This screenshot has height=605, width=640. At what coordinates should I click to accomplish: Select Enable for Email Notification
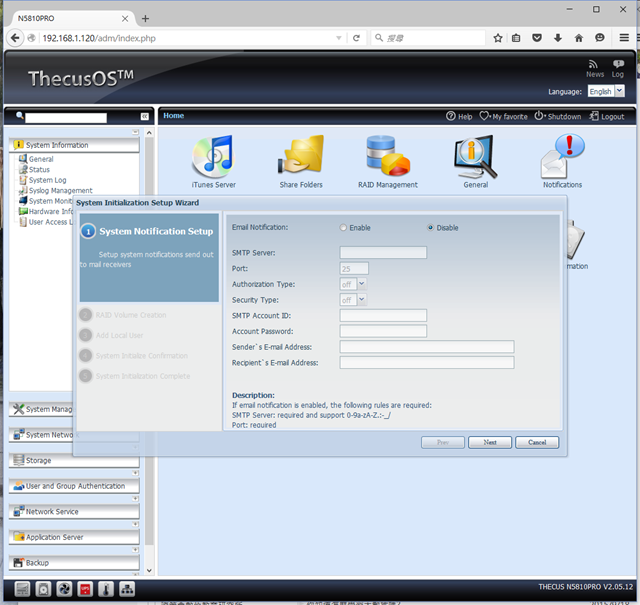click(343, 227)
